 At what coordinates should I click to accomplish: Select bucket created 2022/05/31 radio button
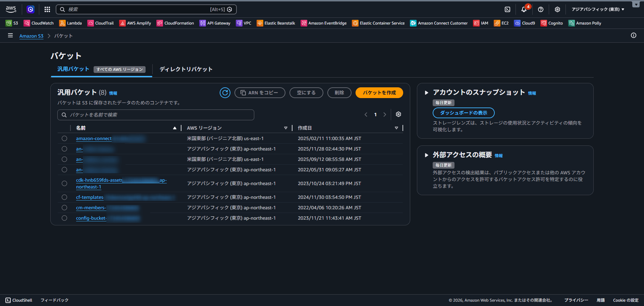coord(64,170)
